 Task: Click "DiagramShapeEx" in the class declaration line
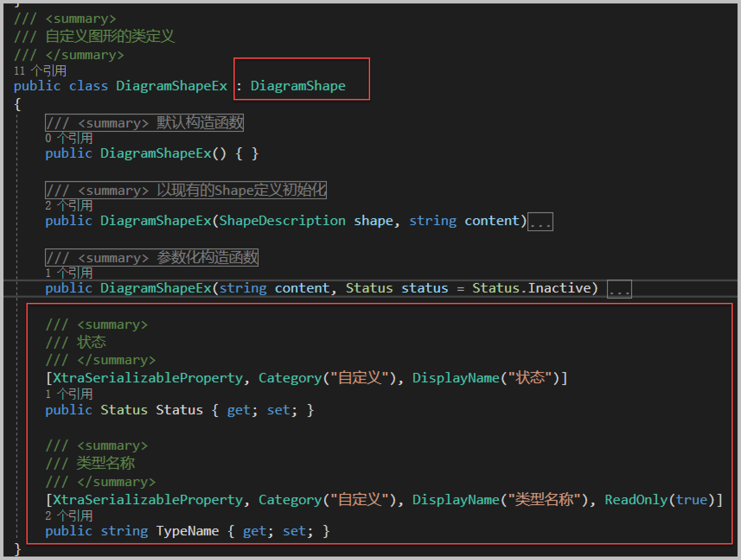point(172,86)
